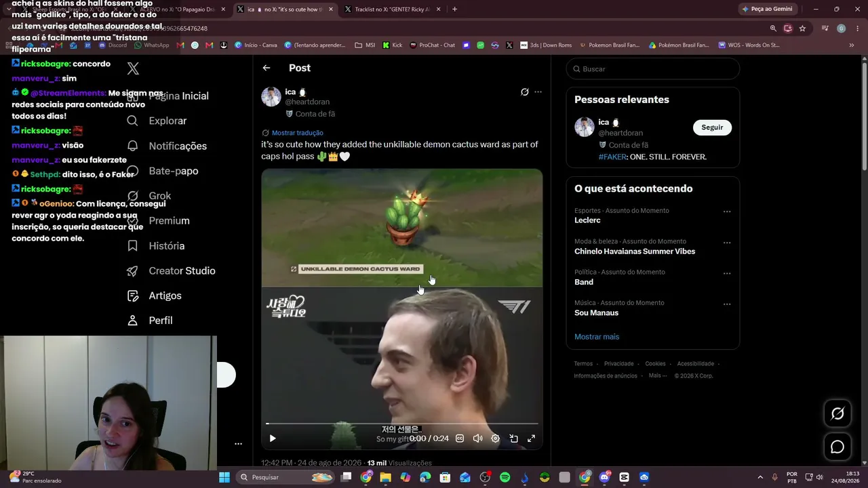Play the cactus ward video
The image size is (868, 488).
tap(273, 439)
